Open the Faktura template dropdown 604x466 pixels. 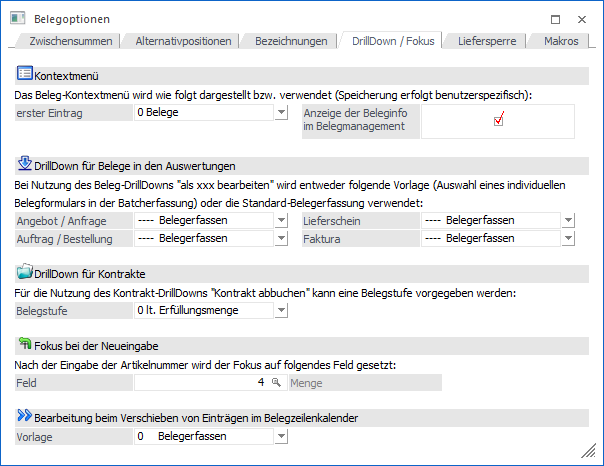tap(568, 239)
